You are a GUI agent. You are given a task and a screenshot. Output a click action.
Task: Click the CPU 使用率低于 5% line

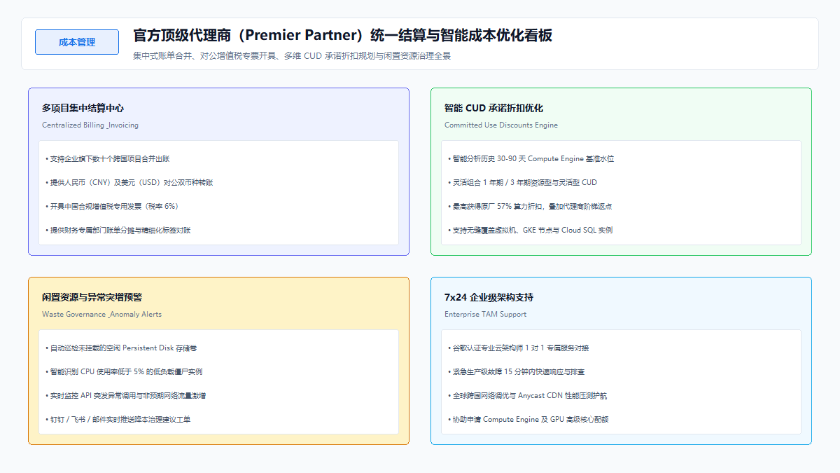point(124,371)
